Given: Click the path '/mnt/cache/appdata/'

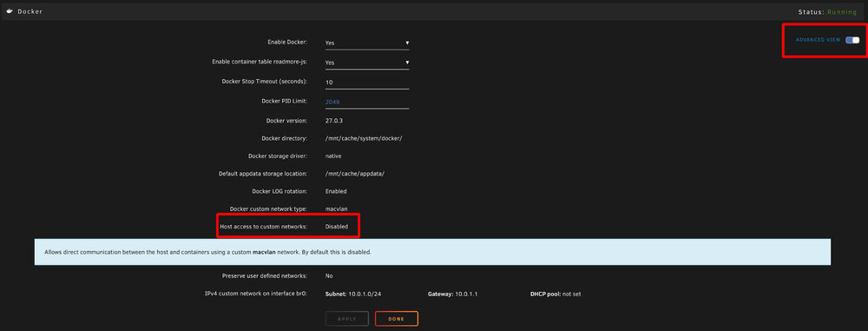Looking at the screenshot, I should click(355, 174).
